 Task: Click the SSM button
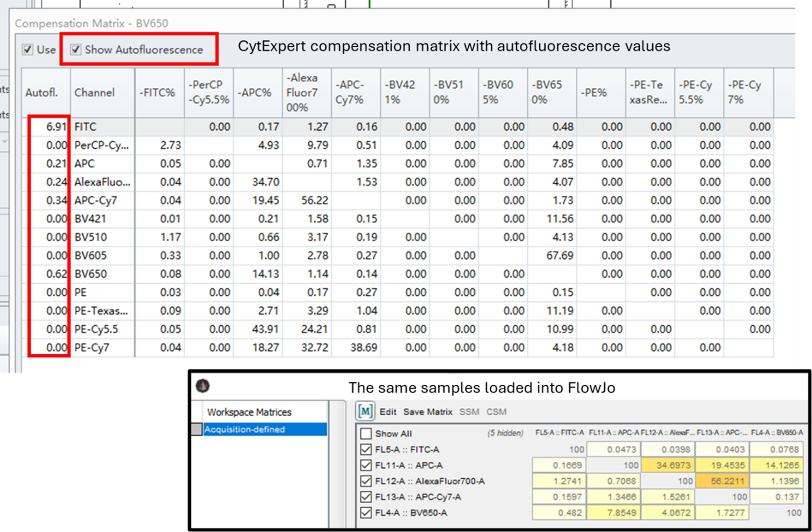[x=469, y=412]
